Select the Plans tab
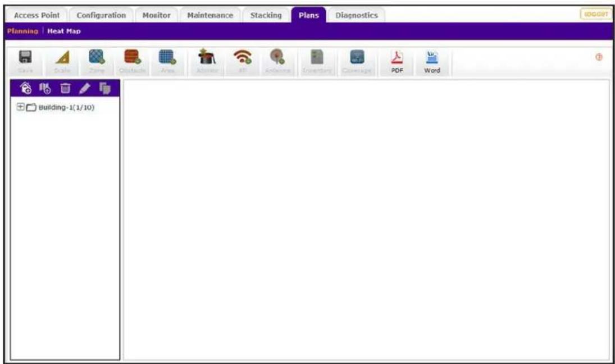Viewport: 615px width, 364px height. coord(309,15)
